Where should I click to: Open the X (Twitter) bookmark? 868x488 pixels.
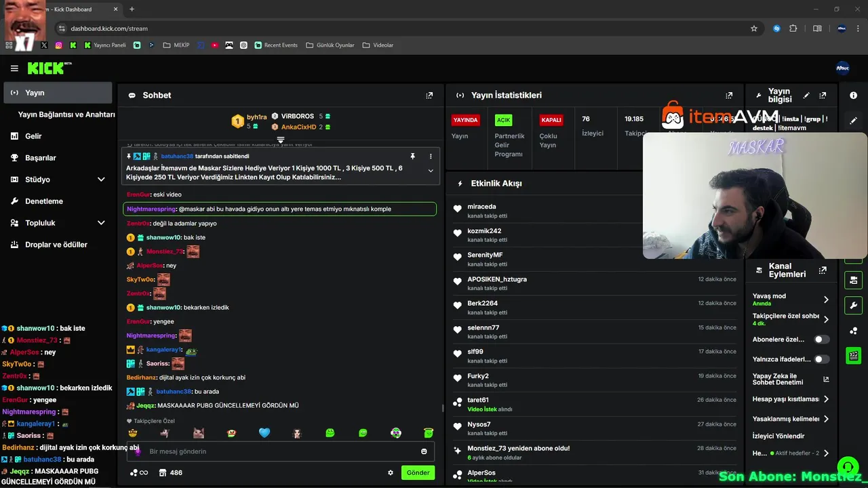tap(44, 45)
